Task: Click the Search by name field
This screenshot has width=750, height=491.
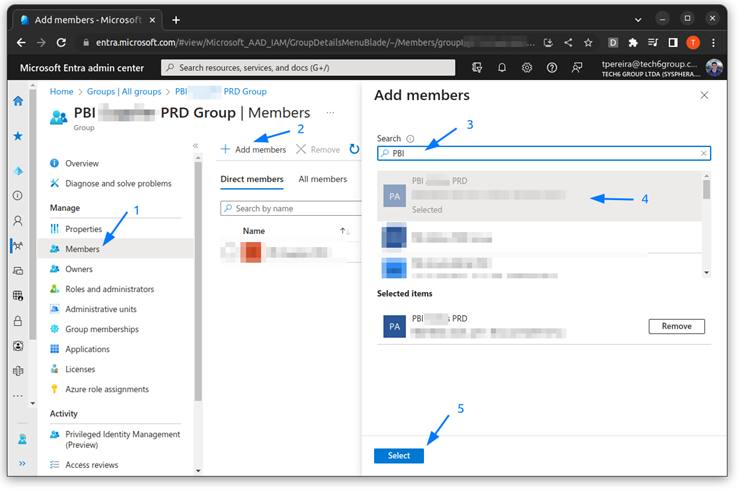Action: tap(290, 208)
